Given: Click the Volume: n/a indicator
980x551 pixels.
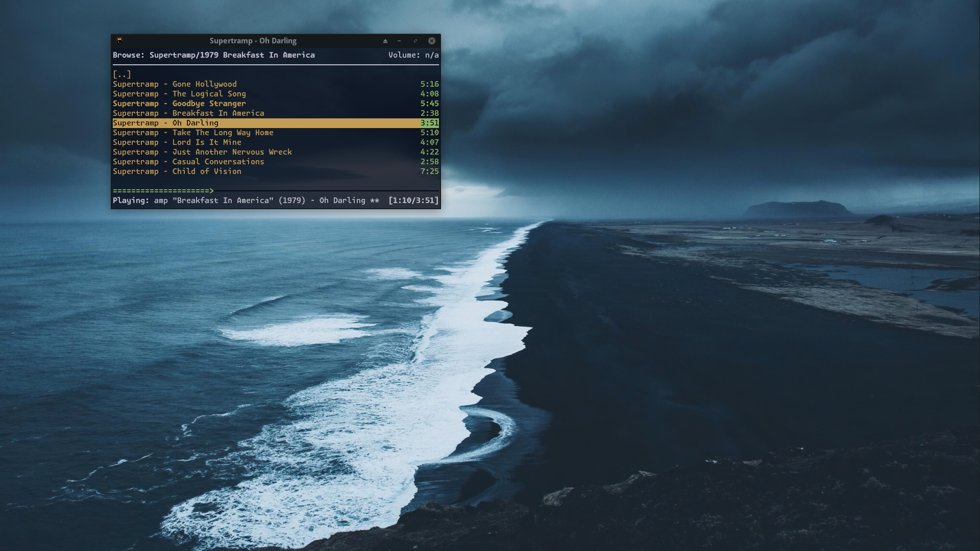Looking at the screenshot, I should [x=413, y=55].
